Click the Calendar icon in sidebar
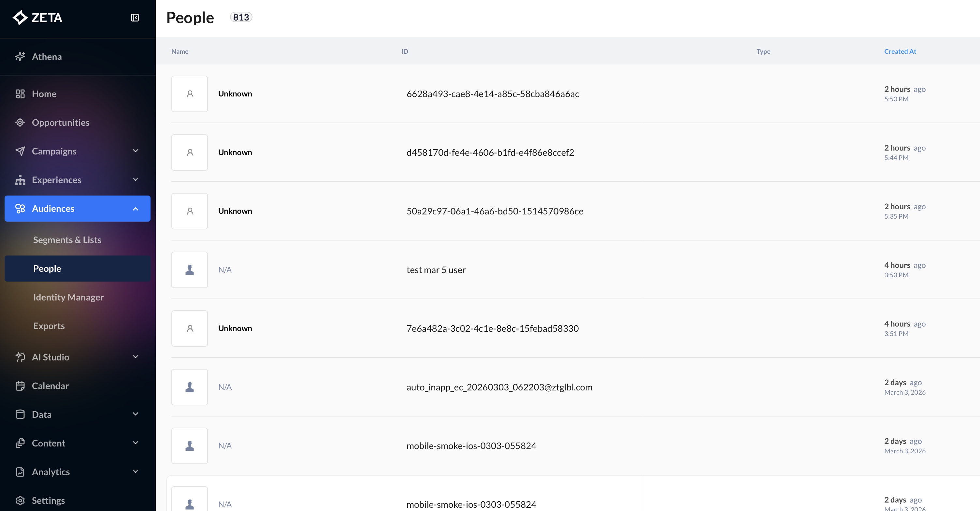980x511 pixels. click(20, 386)
